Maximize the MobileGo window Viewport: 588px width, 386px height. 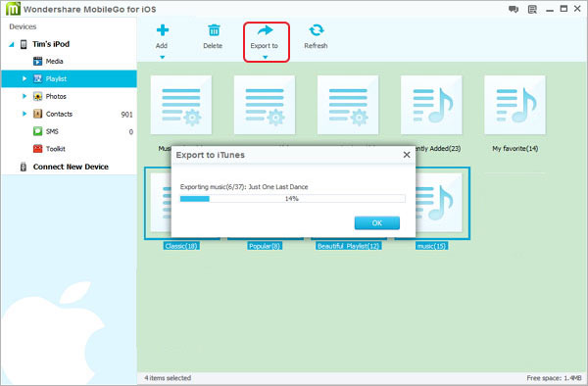pos(563,9)
